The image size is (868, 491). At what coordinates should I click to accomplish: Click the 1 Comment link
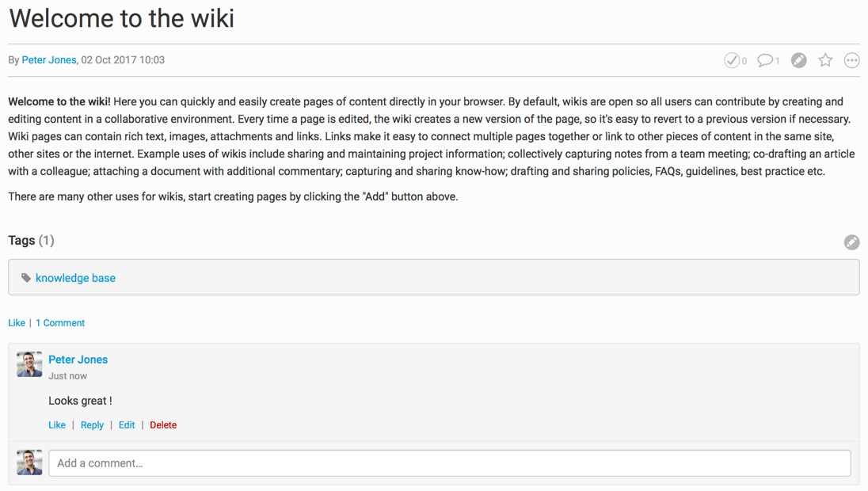(60, 323)
